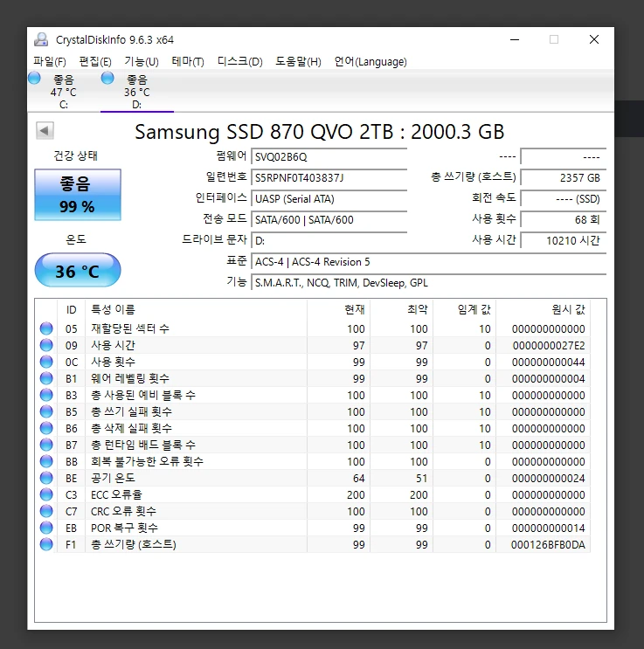Click transfer mode field SATA/600 | SATA/600
The width and height of the screenshot is (644, 649).
(329, 220)
